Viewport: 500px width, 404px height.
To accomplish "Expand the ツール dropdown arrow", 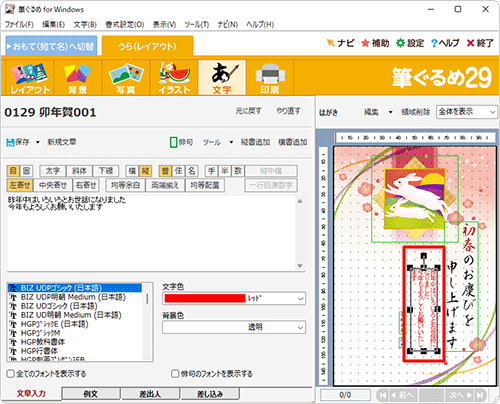I will (231, 142).
